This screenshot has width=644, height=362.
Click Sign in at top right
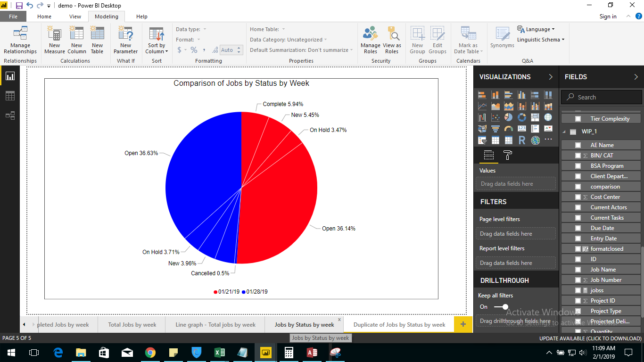608,16
